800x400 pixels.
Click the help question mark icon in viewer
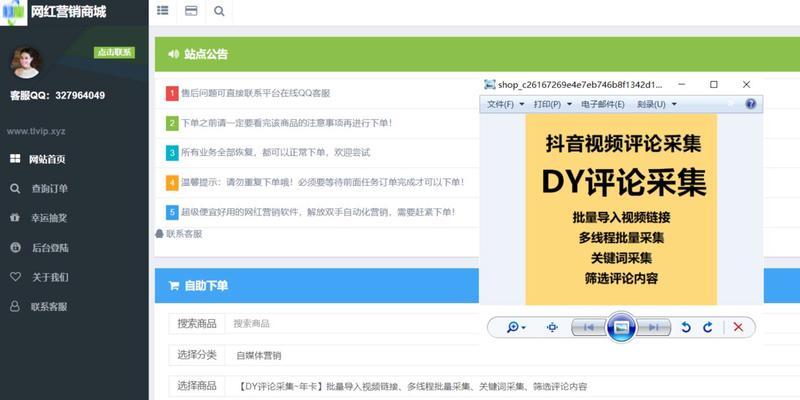751,104
